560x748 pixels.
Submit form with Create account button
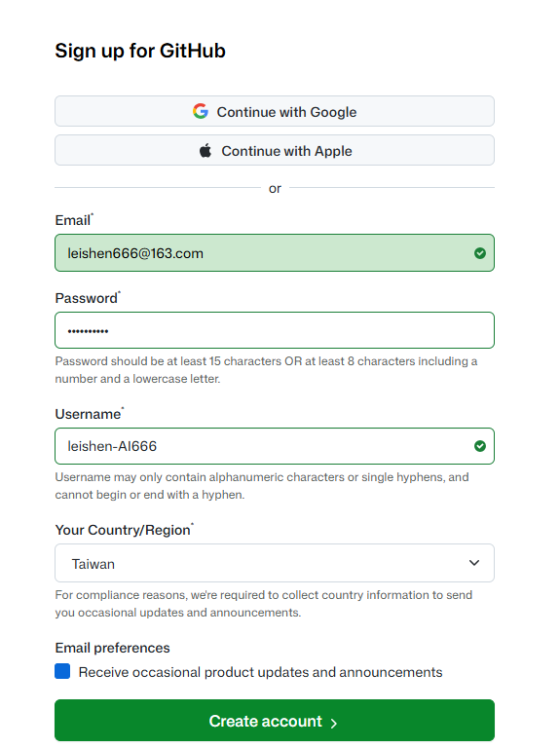(x=275, y=721)
